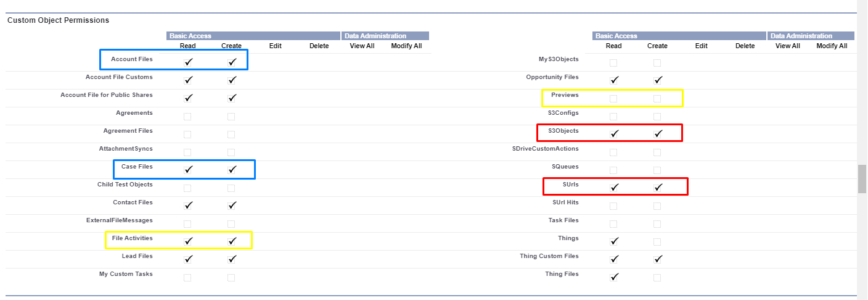Check Create box for ExternalFileMessages
This screenshot has width=868, height=300.
tap(231, 223)
